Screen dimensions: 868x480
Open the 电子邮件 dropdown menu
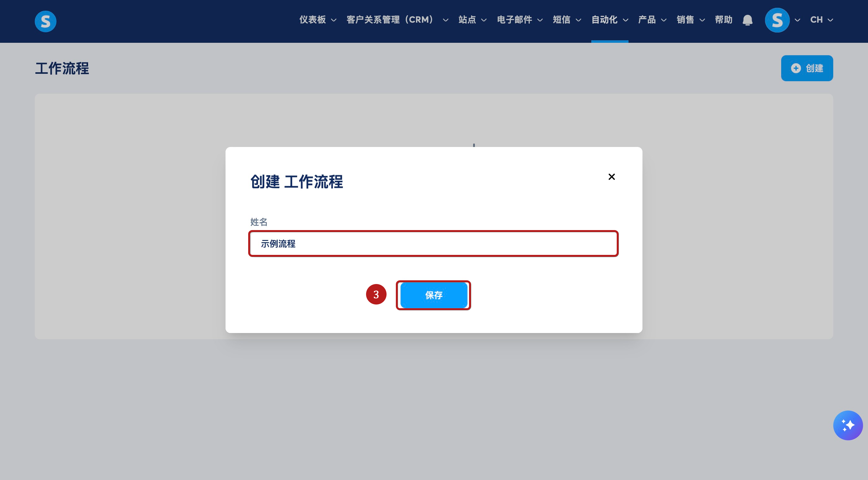(520, 20)
